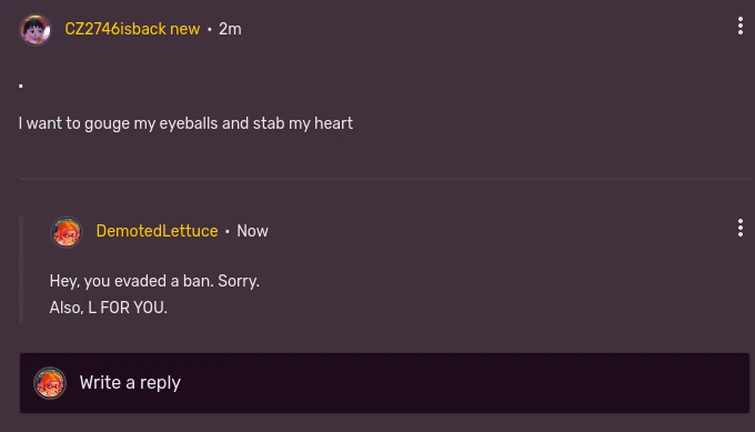Click DemotedLettuce's profile avatar
Screen dimensions: 755x432
(x=66, y=232)
